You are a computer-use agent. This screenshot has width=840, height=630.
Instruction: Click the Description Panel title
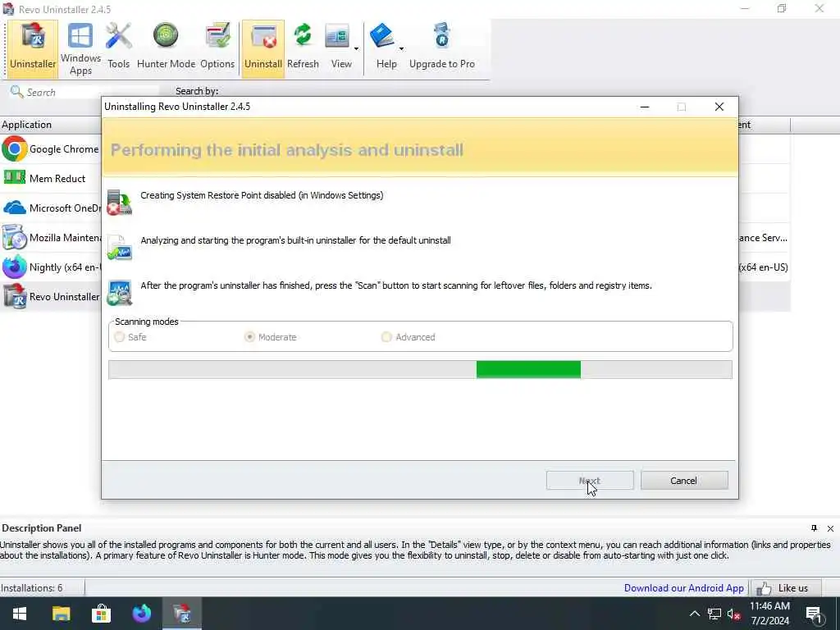(x=42, y=528)
